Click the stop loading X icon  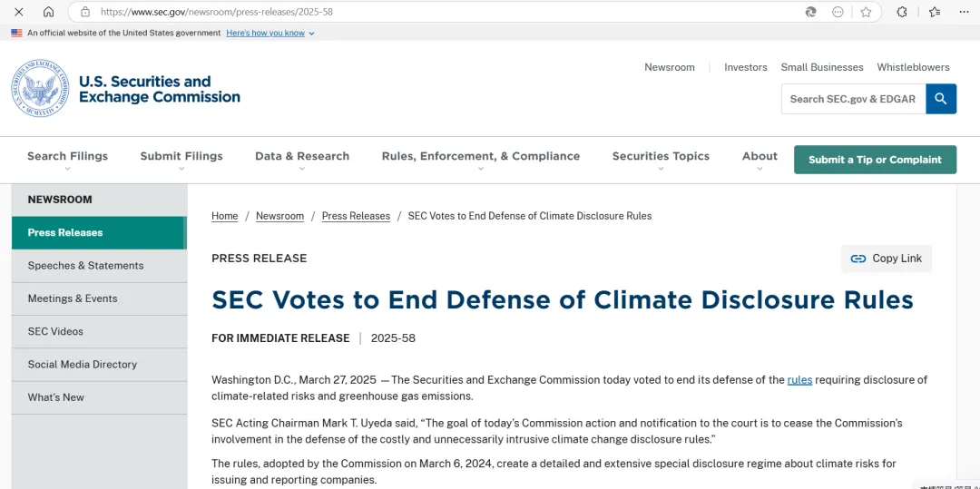pyautogui.click(x=19, y=12)
